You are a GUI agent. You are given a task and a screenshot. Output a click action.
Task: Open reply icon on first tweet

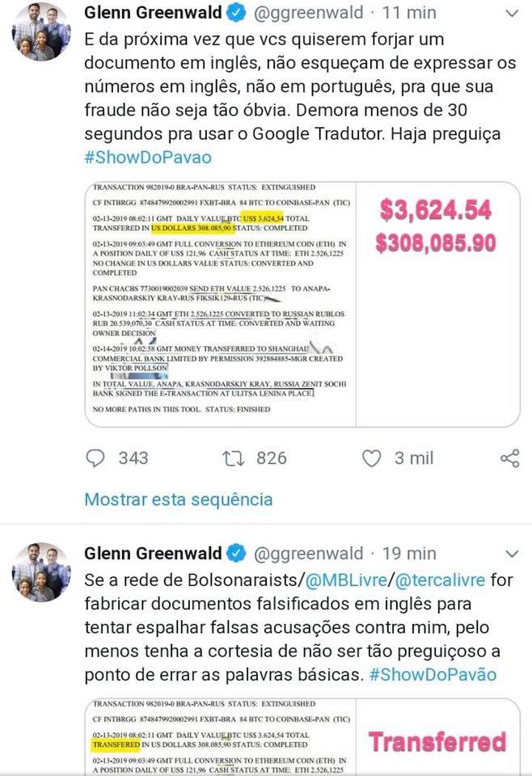(x=95, y=458)
